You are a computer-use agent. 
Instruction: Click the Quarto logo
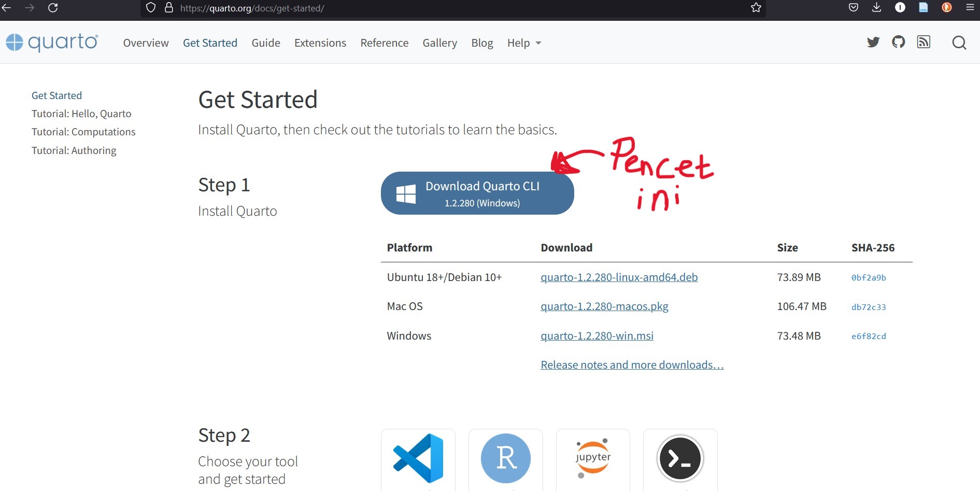click(52, 42)
